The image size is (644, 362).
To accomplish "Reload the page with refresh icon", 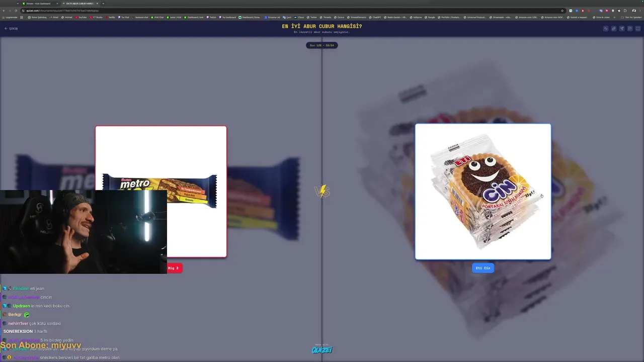I will 16,11.
